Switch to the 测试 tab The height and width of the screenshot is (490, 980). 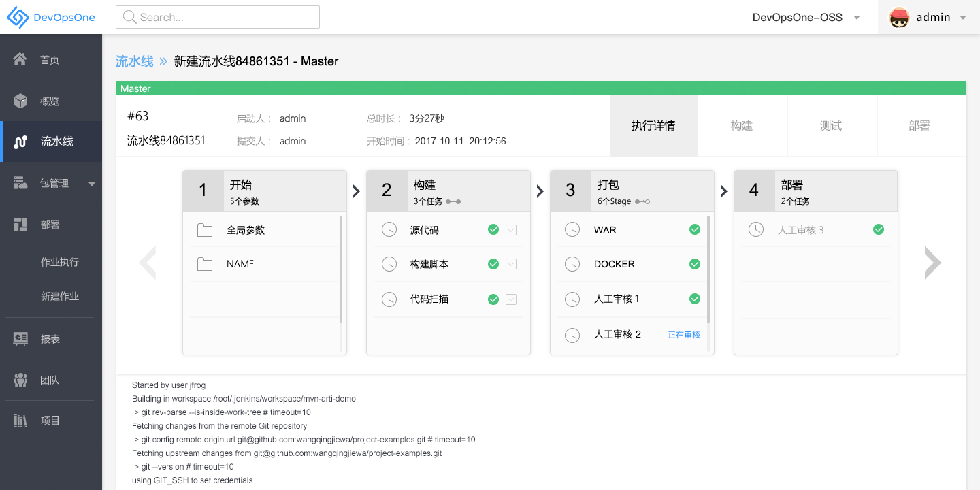(x=831, y=126)
